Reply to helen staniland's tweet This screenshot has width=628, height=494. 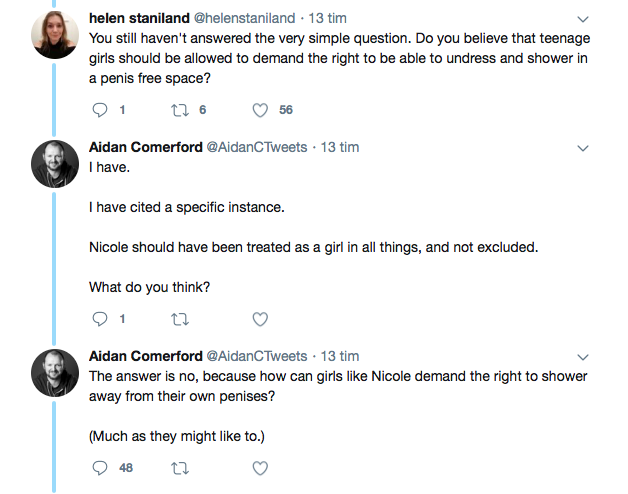coord(99,110)
